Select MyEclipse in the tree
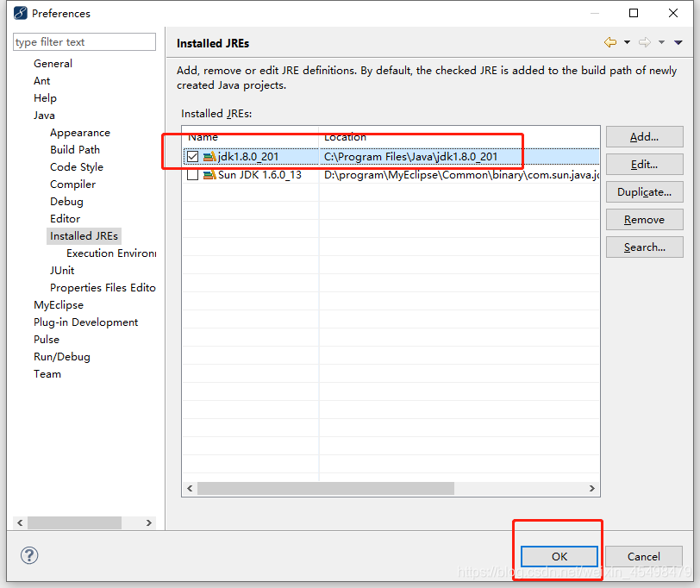The width and height of the screenshot is (700, 588). point(59,305)
